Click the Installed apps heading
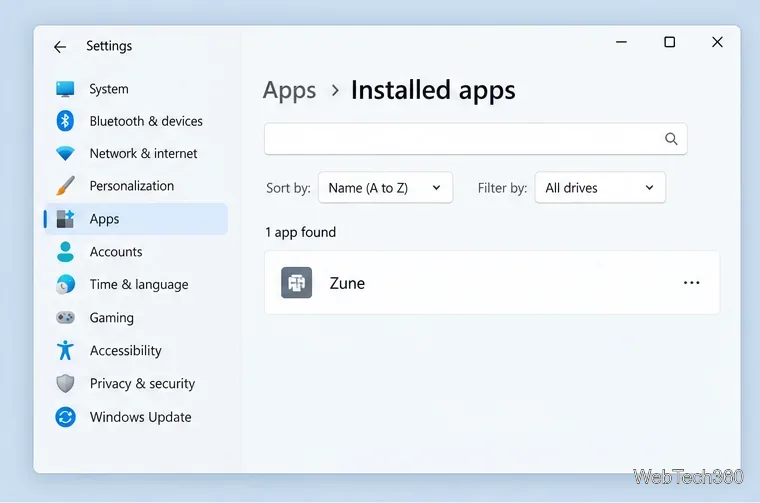The height and width of the screenshot is (503, 760). [433, 91]
